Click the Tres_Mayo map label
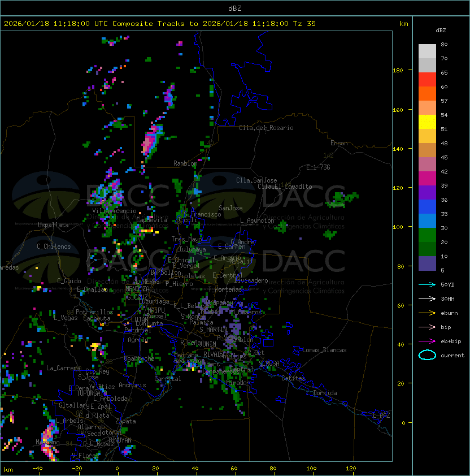The image size is (470, 476). pyautogui.click(x=186, y=239)
